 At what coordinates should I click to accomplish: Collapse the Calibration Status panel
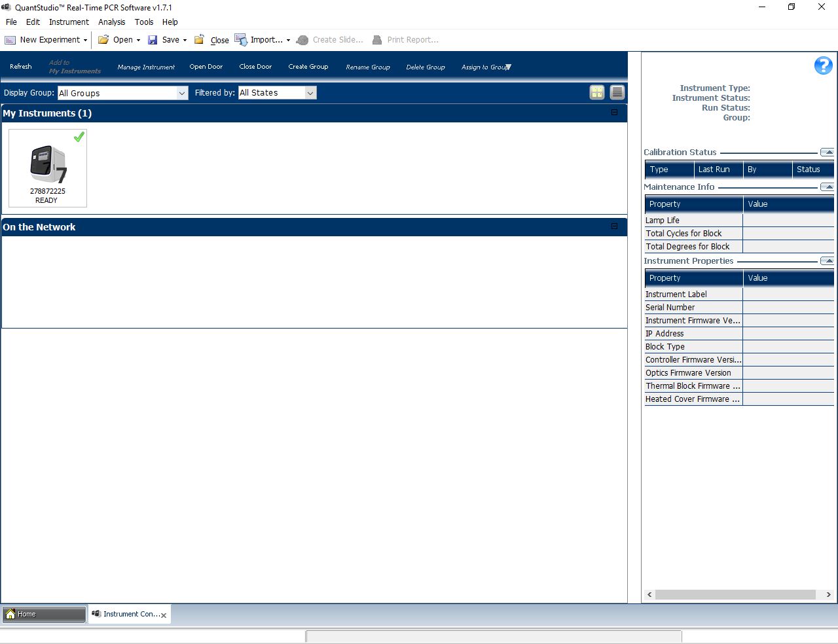pyautogui.click(x=827, y=152)
